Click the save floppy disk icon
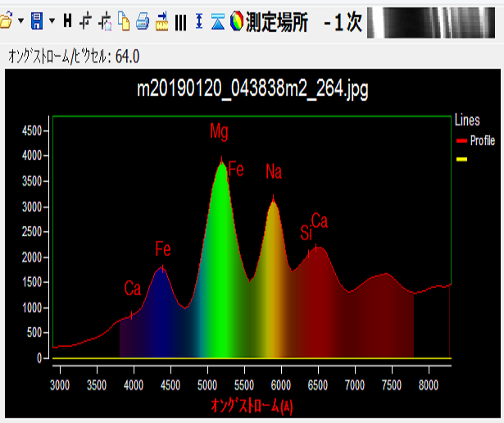Viewport: 504px width, 423px height. click(36, 22)
